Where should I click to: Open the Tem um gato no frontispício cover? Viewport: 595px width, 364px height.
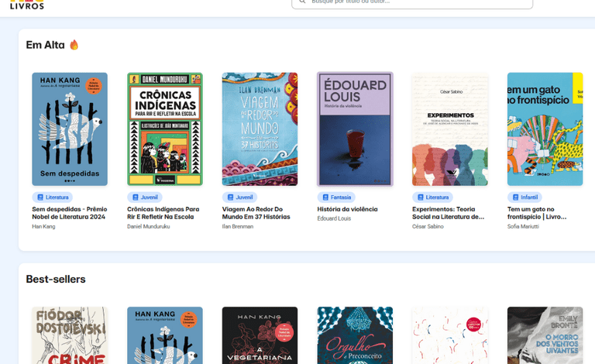coord(545,129)
